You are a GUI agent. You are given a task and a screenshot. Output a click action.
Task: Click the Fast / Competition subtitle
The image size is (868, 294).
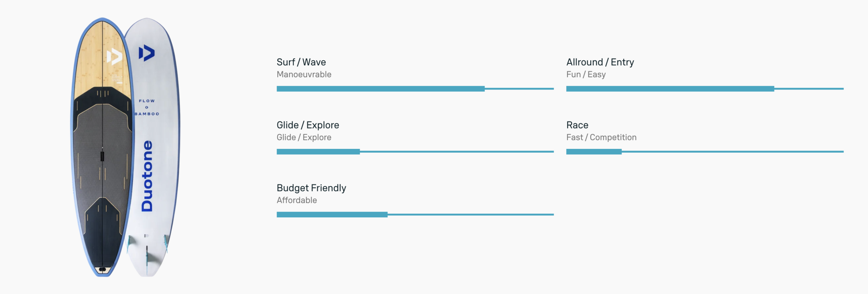click(x=601, y=137)
